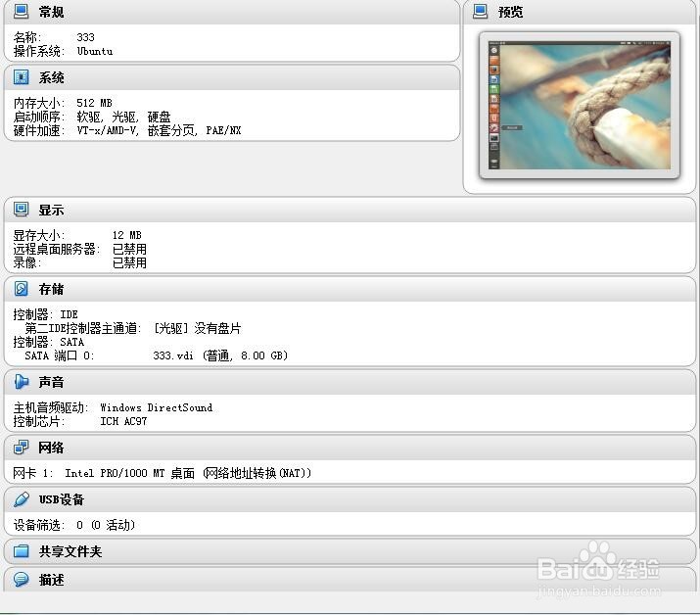Select 控制器: IDE row
Image resolution: width=700 pixels, height=615 pixels.
coord(46,314)
